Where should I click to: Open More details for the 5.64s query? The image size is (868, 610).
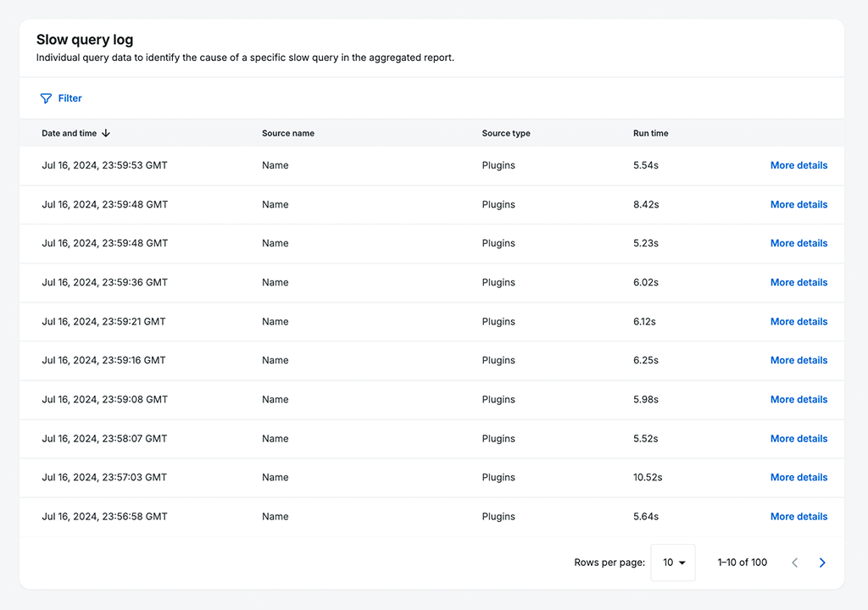pos(798,516)
